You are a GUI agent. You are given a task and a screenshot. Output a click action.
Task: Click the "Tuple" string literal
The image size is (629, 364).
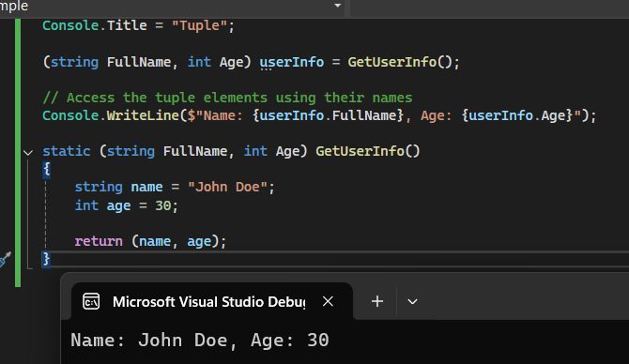[199, 25]
